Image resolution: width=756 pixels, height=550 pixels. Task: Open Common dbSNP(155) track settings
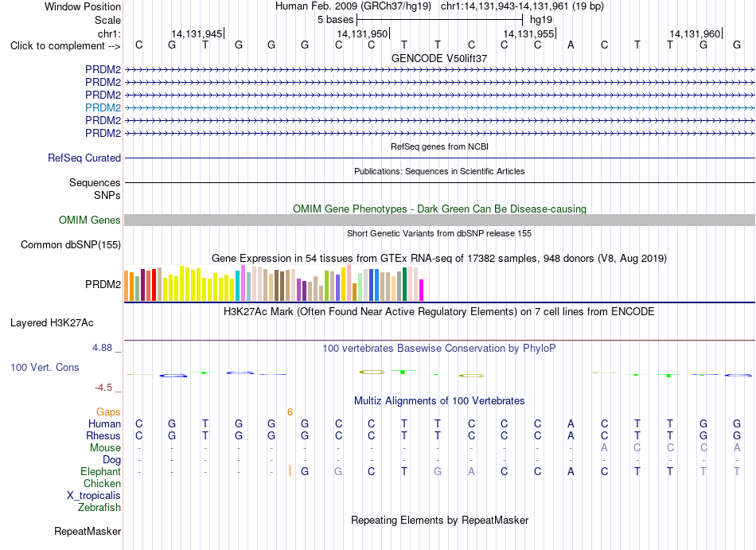70,245
